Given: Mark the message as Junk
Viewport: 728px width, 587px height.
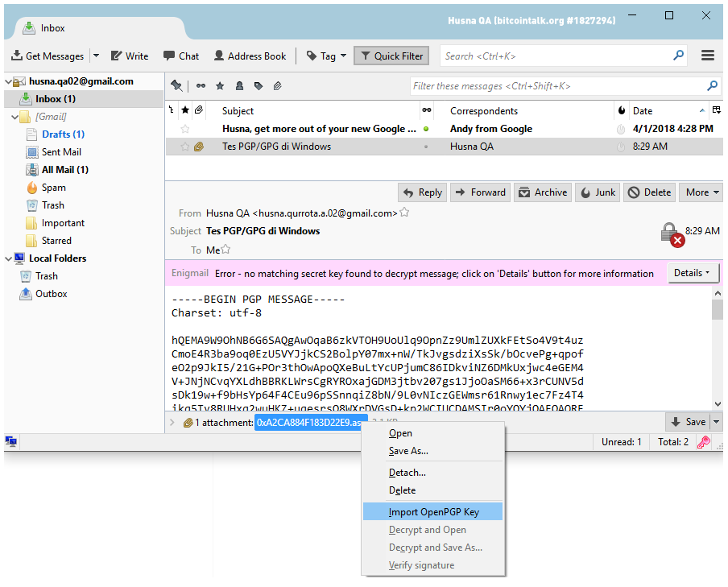Looking at the screenshot, I should tap(598, 192).
